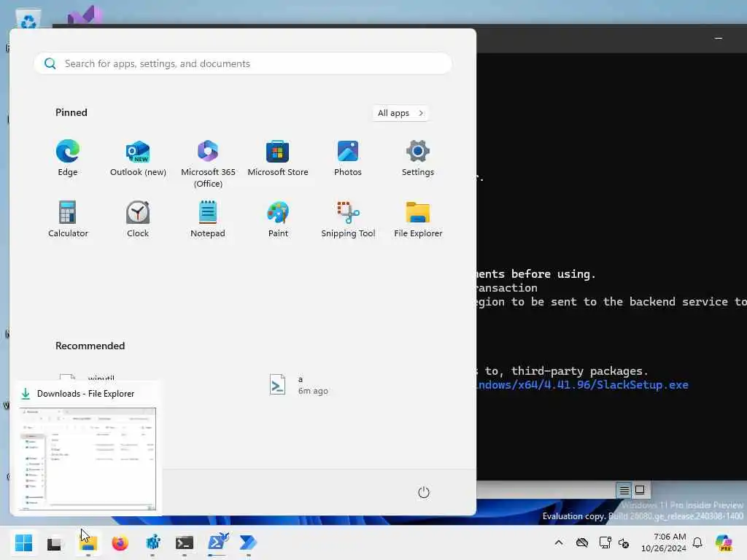Open Task View on taskbar
This screenshot has height=560, width=747.
coord(54,542)
